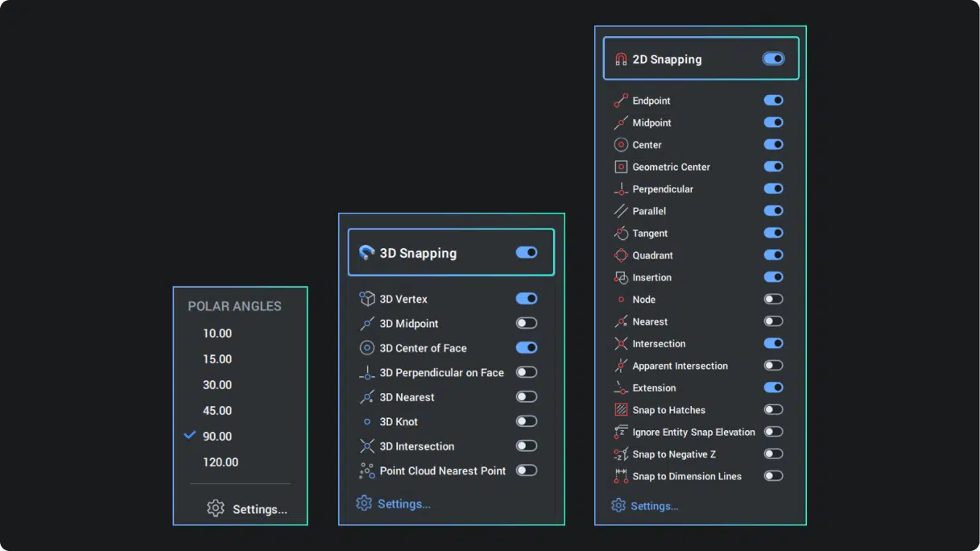Select the Quadrant snap icon
This screenshot has height=551, width=980.
620,255
